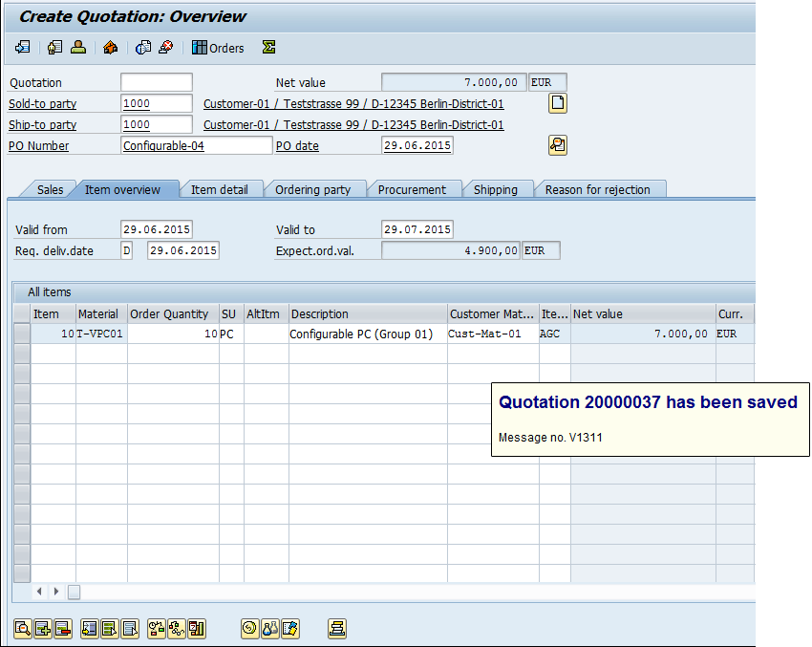
Task: Open the Shipping tab
Action: coord(495,189)
